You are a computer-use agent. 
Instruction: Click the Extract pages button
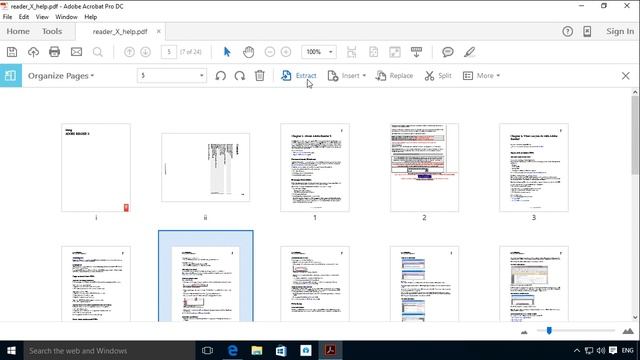click(x=298, y=76)
